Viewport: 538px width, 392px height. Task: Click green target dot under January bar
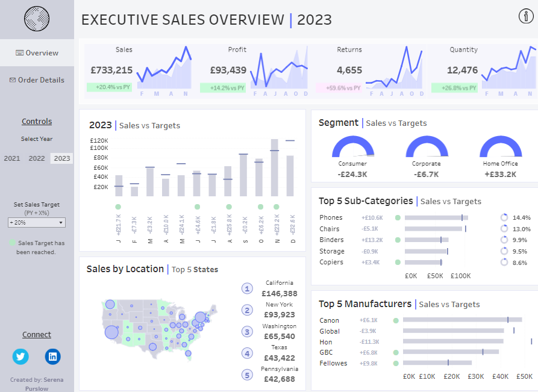click(x=118, y=207)
